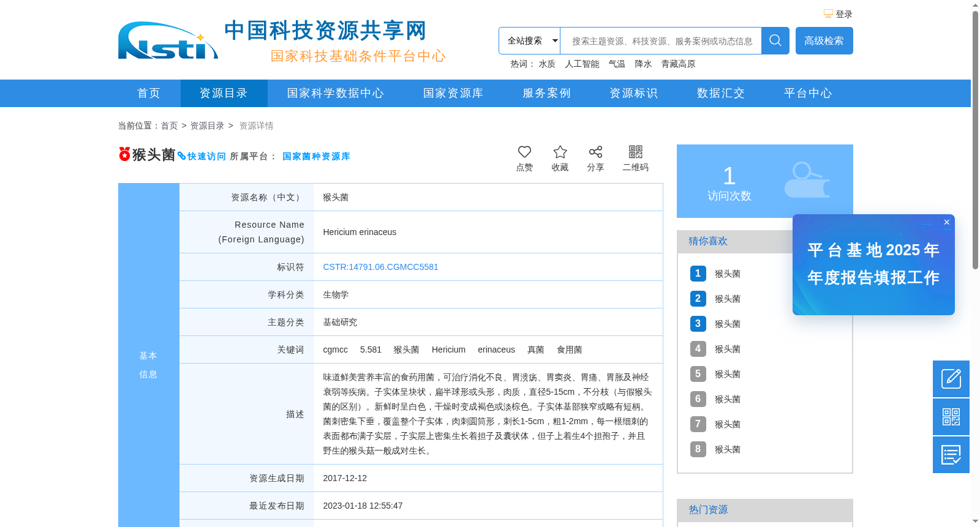Open the 资源目录 navigation tab
Screen dimensions: 980x527
(x=224, y=93)
